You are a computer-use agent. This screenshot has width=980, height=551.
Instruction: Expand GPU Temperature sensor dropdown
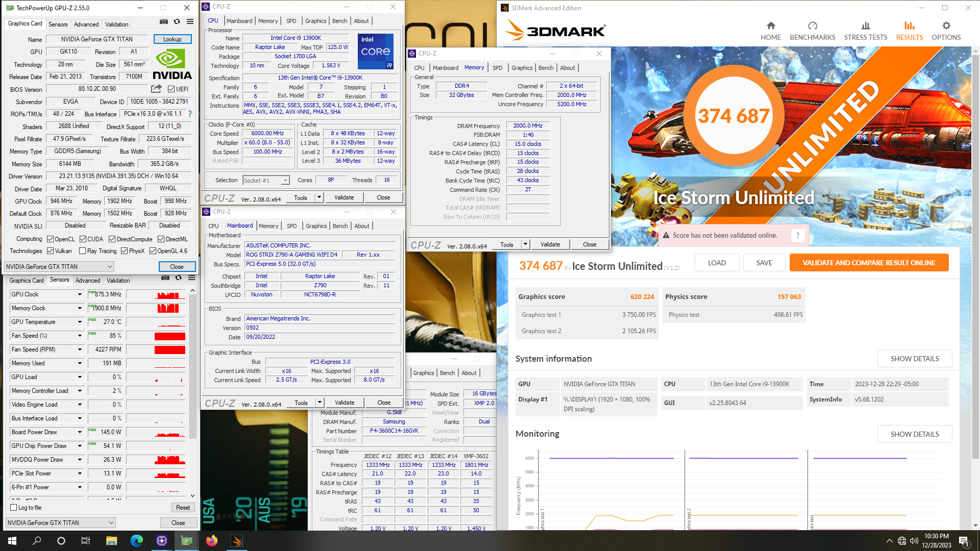click(80, 322)
